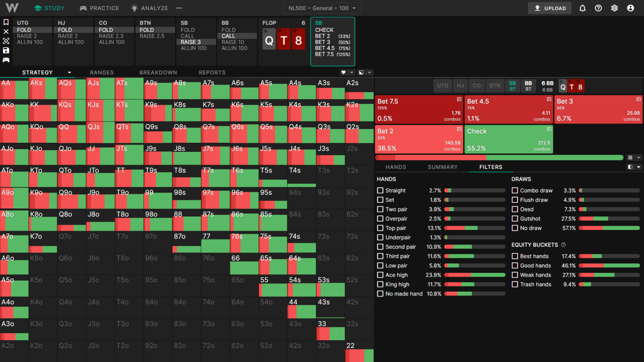The width and height of the screenshot is (644, 362).
Task: Open the NL500 General 100 dropdown
Action: [x=322, y=8]
